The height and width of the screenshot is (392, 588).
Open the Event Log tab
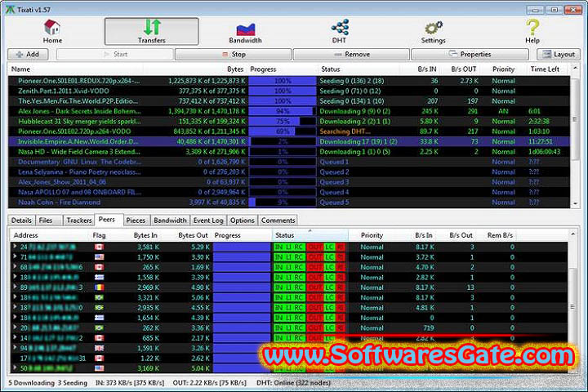point(208,220)
